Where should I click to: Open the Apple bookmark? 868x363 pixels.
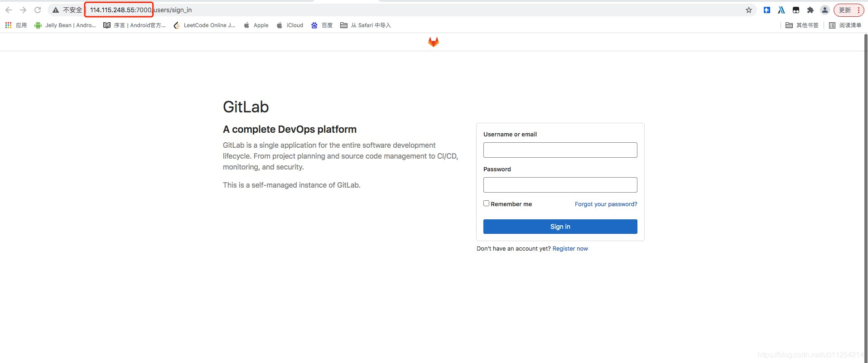pos(256,25)
